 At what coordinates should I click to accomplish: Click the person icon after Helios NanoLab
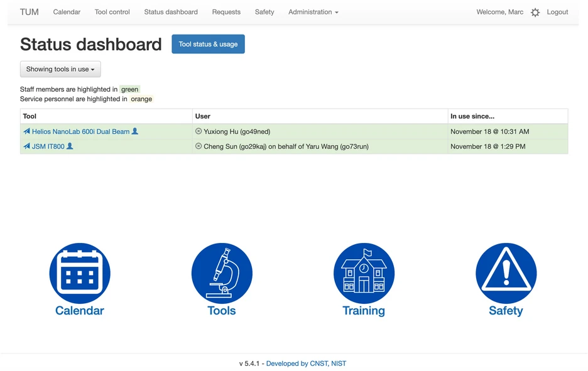pos(135,132)
